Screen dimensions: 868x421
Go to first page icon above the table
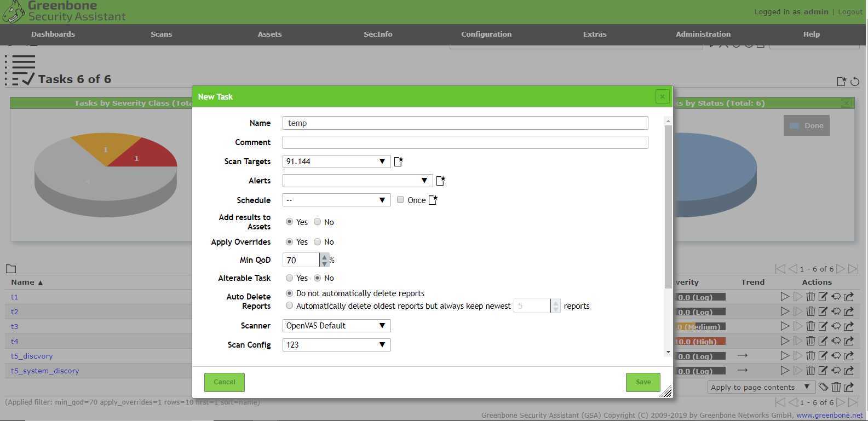[780, 269]
